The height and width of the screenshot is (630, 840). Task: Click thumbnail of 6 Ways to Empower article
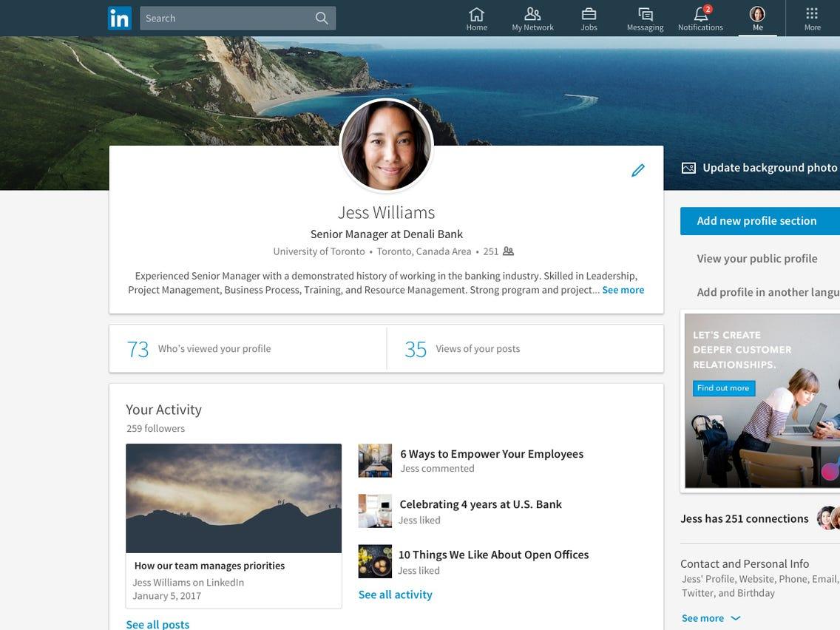375,460
